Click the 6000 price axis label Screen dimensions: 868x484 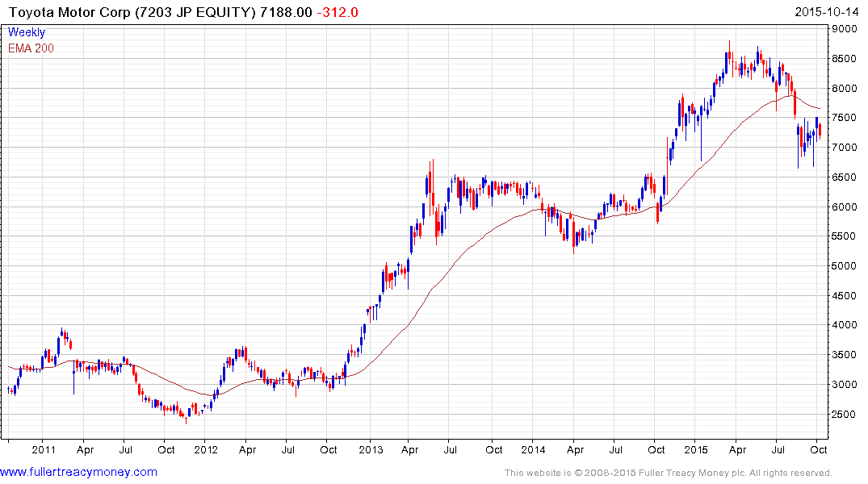[845, 207]
